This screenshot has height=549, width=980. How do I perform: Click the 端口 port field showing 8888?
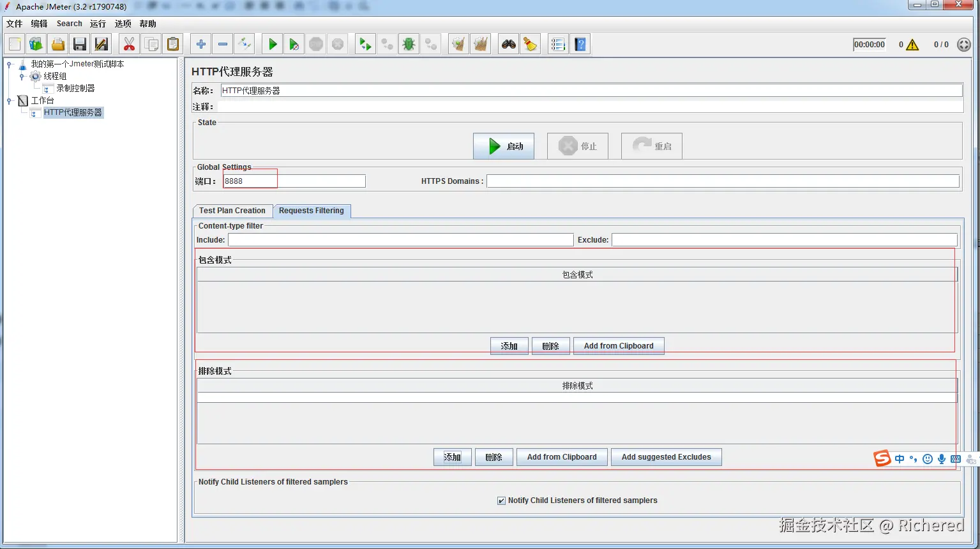(294, 181)
